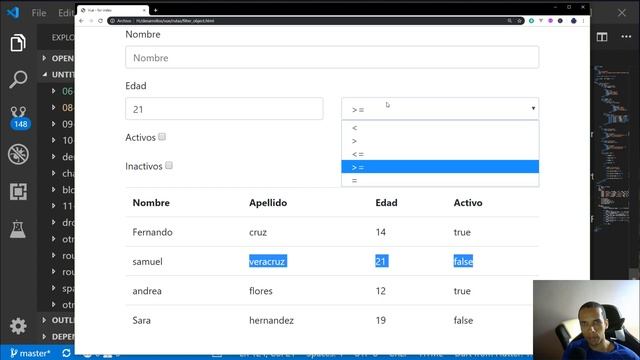Click the webcam video thumbnail
Viewport: 640px width, 360px height.
[x=586, y=320]
